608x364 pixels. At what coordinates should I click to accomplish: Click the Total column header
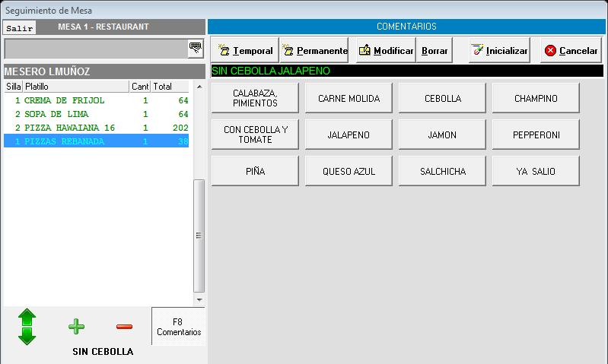point(170,87)
